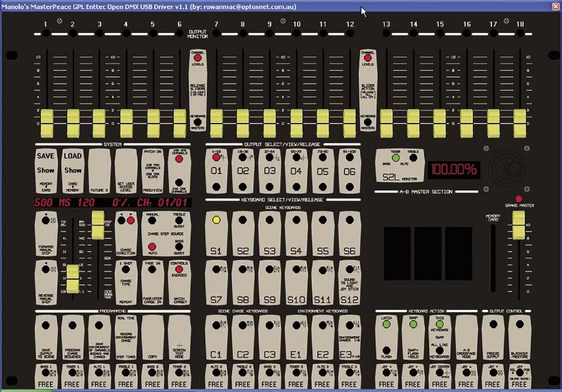Screen dimensions: 562x392
Task: Click the Reverse Manual Step key
Action: click(46, 283)
